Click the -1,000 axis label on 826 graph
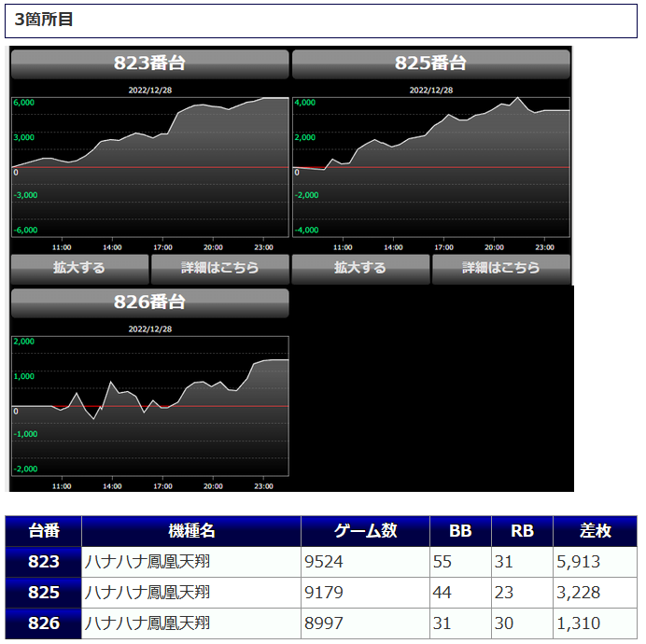Image resolution: width=646 pixels, height=644 pixels. (25, 434)
